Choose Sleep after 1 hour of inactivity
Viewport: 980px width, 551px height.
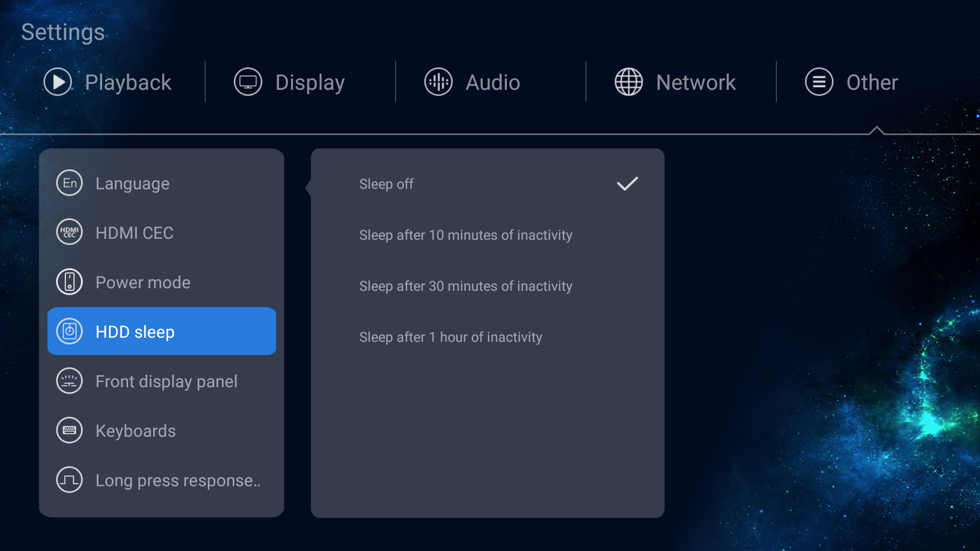[487, 337]
